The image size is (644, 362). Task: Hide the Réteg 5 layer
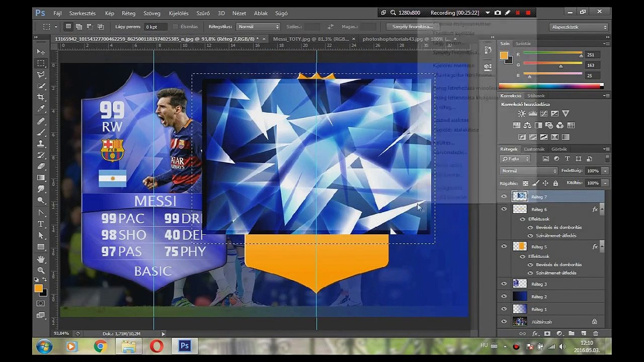tap(504, 246)
